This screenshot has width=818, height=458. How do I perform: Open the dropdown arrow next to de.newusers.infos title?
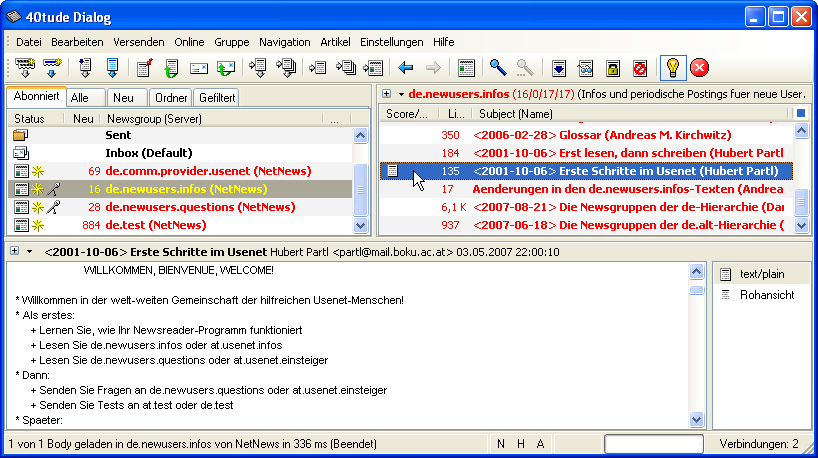400,94
